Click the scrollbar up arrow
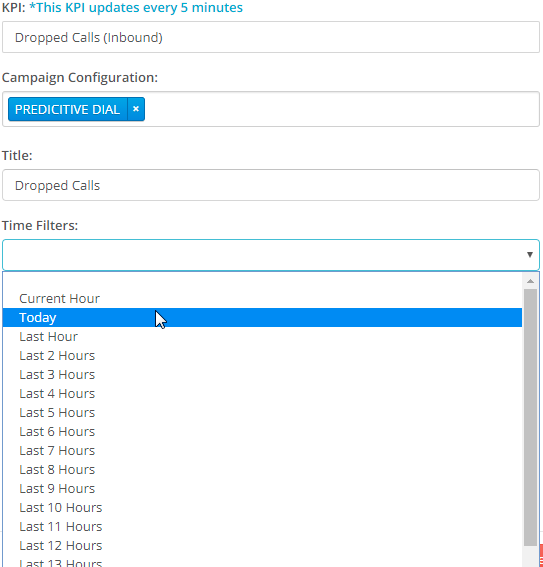The image size is (543, 567). 530,281
